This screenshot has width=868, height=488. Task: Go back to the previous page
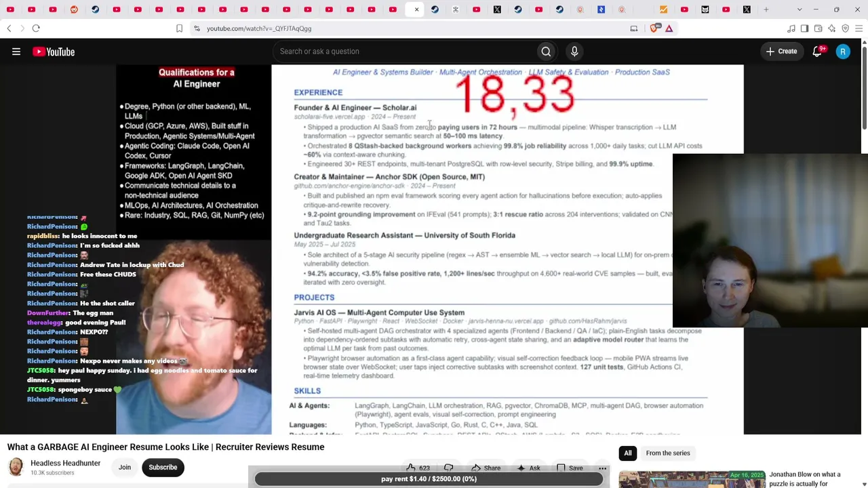(x=9, y=28)
